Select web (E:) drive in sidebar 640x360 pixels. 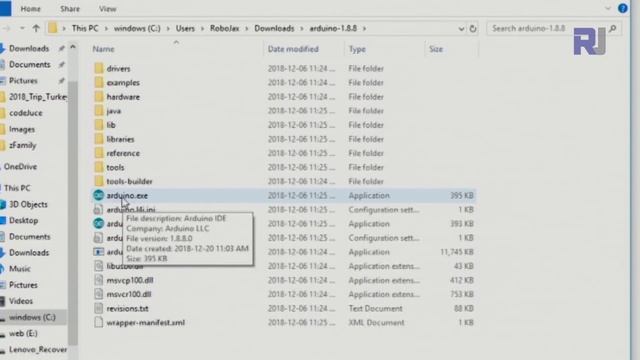23,333
